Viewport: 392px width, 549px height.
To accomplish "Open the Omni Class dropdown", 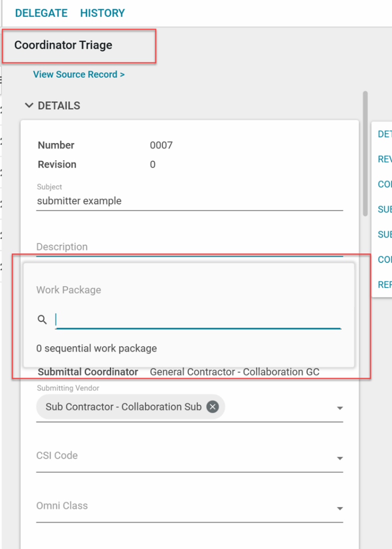I will pyautogui.click(x=340, y=509).
